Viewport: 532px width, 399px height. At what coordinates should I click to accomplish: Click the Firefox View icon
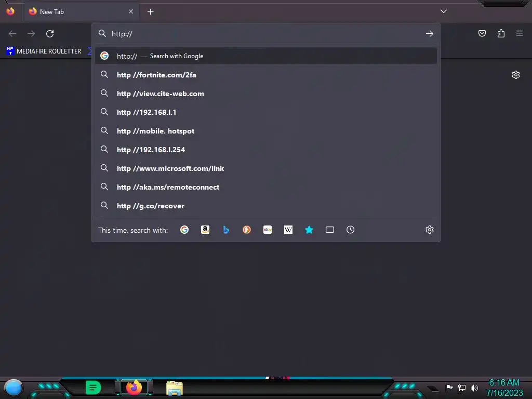pos(10,11)
